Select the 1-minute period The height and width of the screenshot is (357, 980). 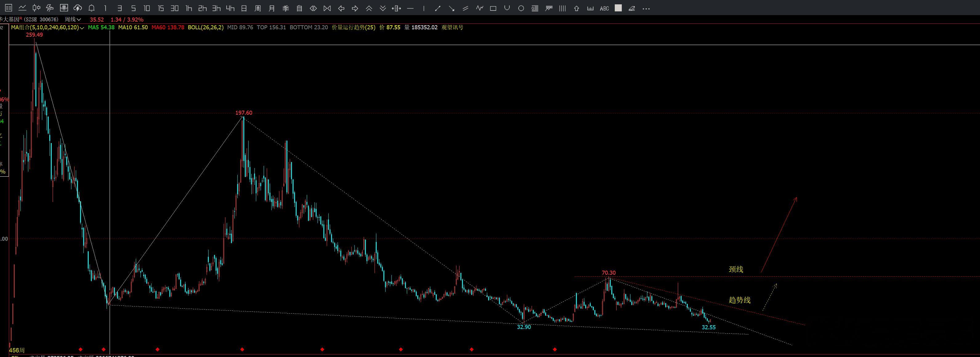click(105, 8)
